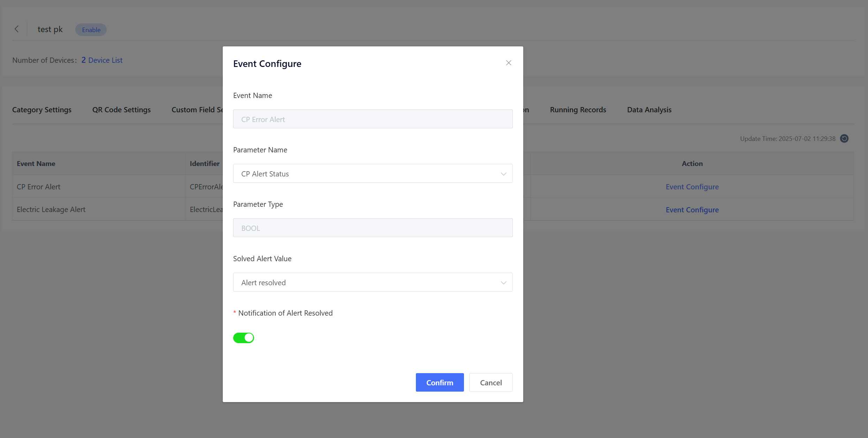The image size is (868, 438).
Task: Click the chevron on CP Alert Status
Action: pos(503,174)
